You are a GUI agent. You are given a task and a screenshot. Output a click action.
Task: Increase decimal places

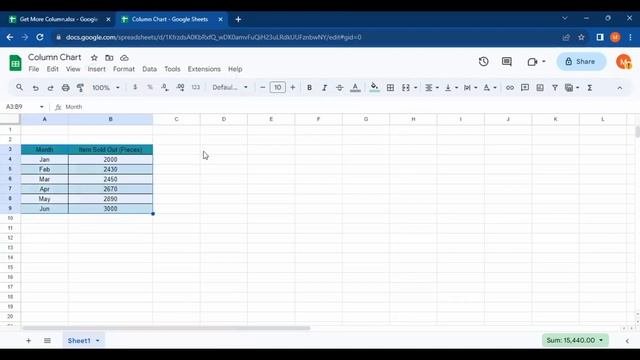coord(180,87)
